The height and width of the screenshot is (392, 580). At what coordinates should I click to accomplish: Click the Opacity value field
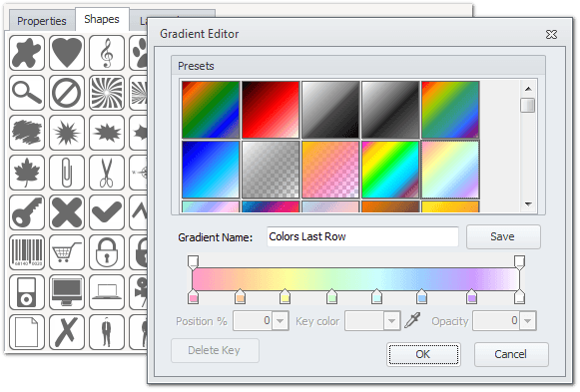point(496,321)
